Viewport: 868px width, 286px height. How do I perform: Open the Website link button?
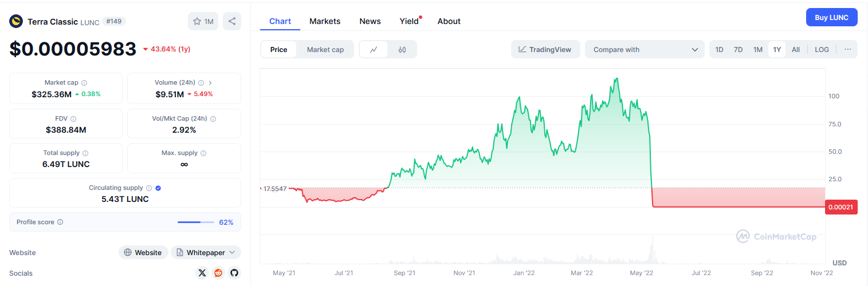pos(143,252)
